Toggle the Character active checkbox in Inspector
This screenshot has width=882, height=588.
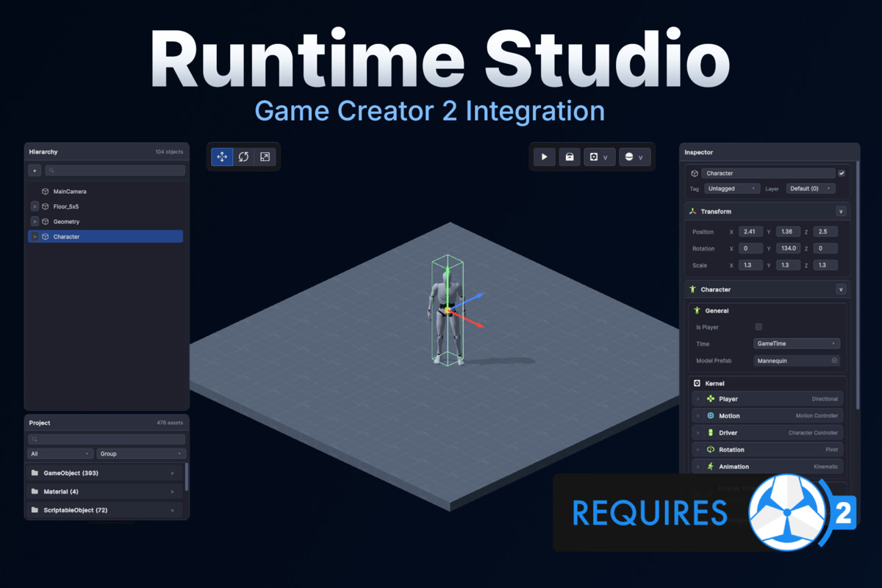click(x=842, y=173)
